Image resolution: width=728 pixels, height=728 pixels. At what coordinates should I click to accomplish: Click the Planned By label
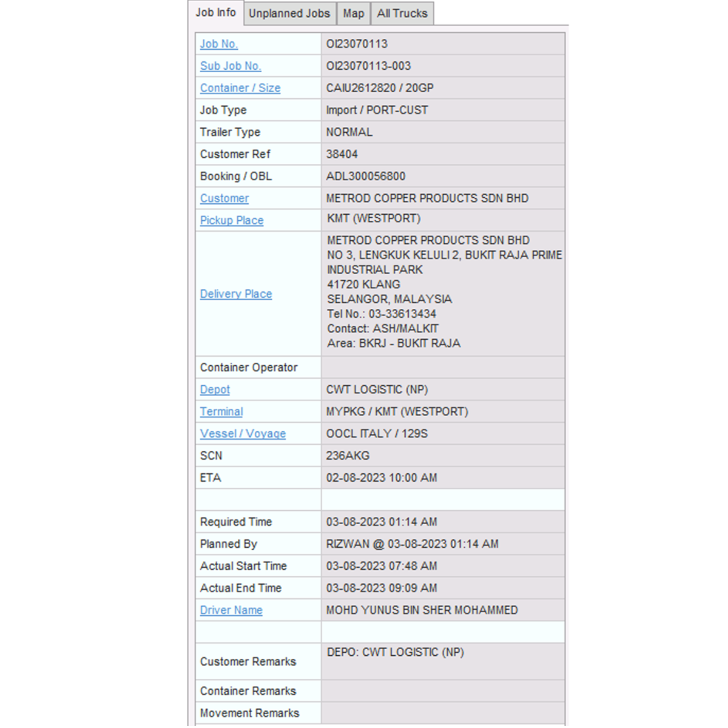(229, 544)
